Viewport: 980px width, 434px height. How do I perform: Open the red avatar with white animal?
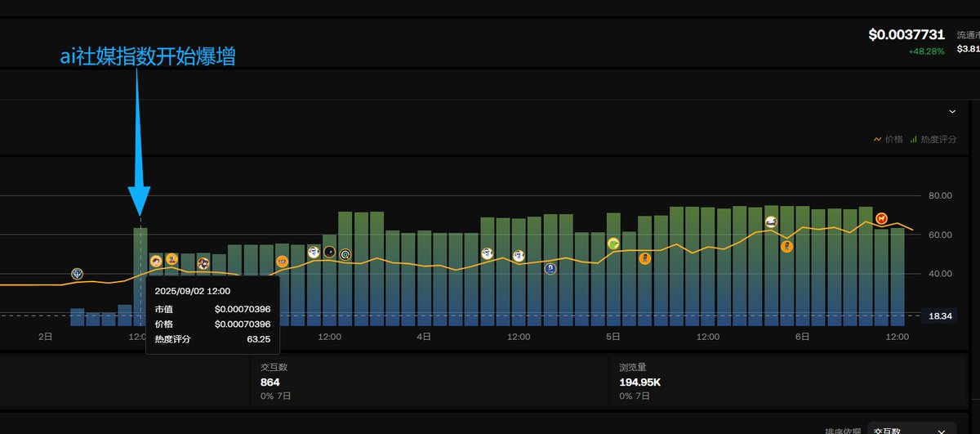coord(881,218)
